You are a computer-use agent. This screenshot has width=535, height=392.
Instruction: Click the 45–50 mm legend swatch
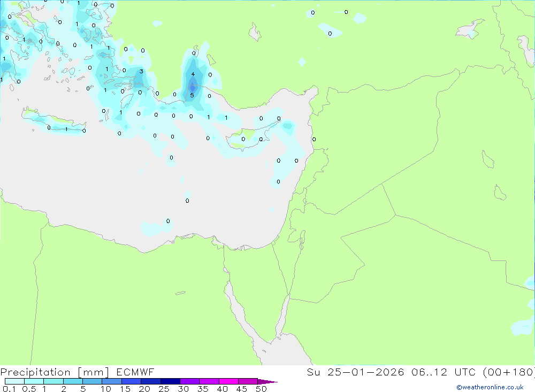[x=248, y=381]
